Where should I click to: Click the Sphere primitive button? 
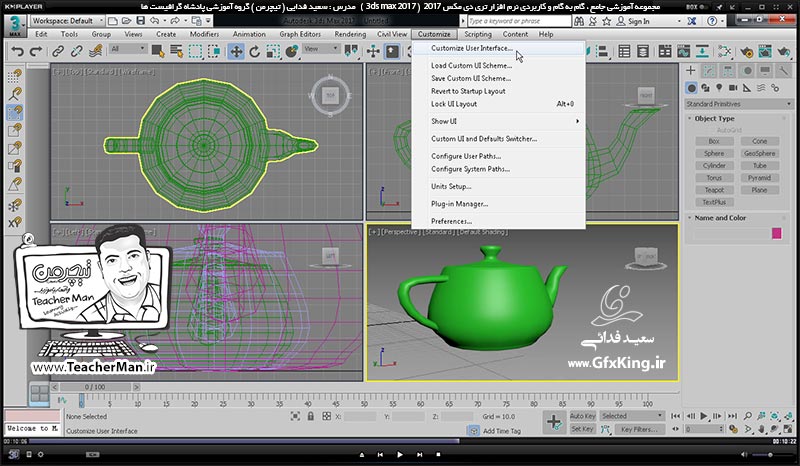tap(714, 153)
